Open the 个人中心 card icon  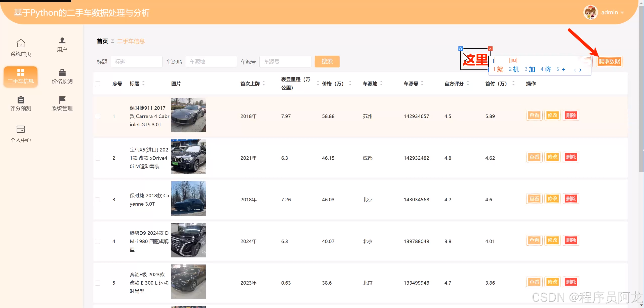point(21,129)
